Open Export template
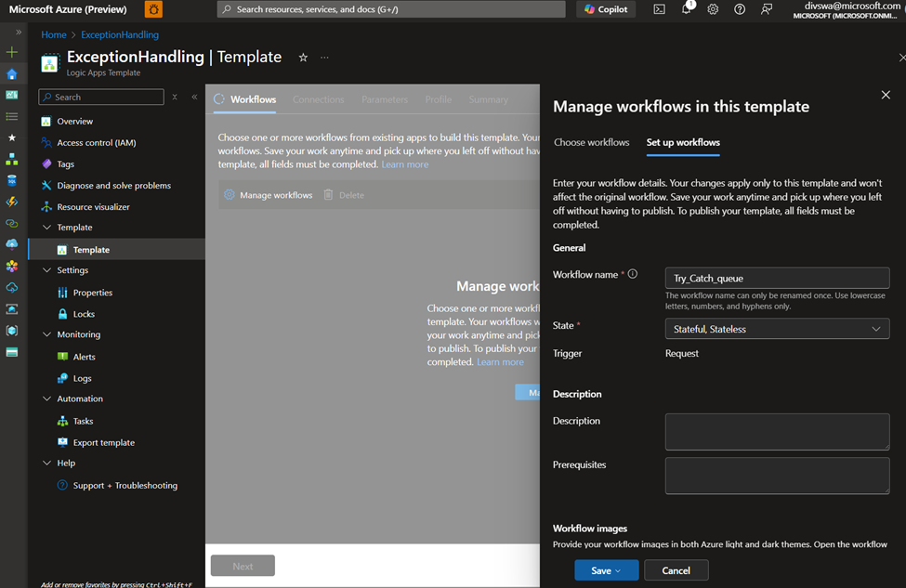The image size is (906, 588). coord(103,442)
